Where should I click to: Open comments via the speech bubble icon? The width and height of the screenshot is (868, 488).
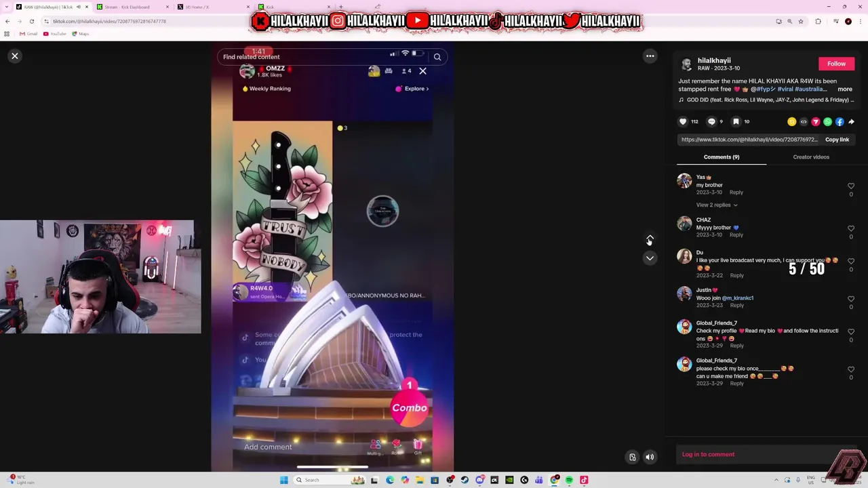(711, 122)
